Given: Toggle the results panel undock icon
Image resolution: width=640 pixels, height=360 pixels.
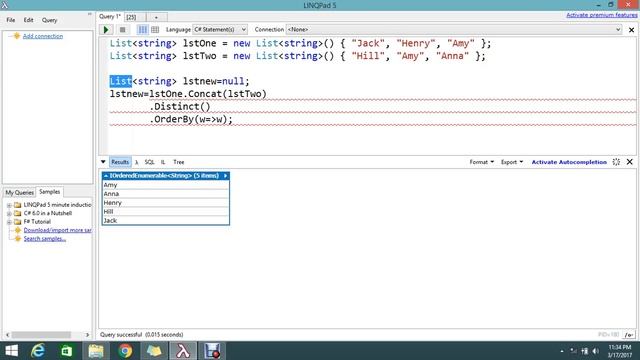Looking at the screenshot, I should click(x=616, y=162).
